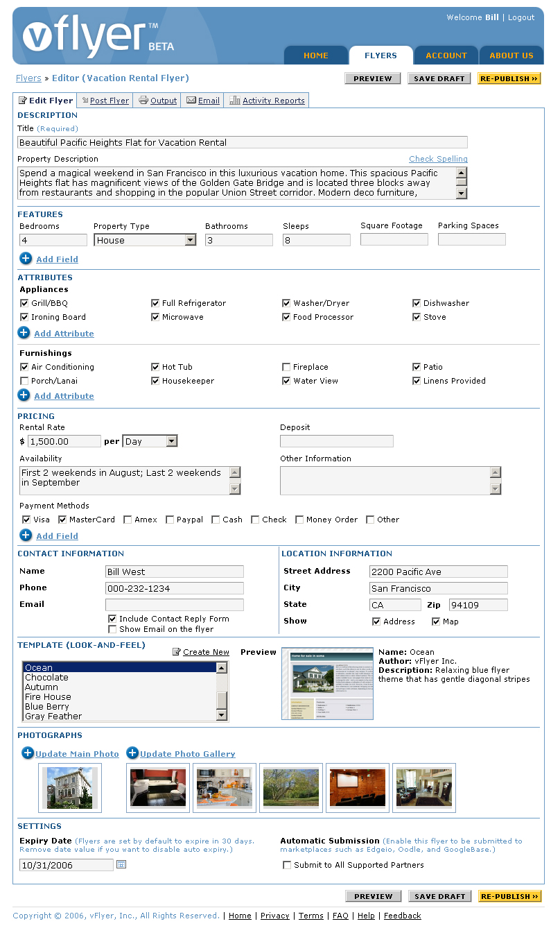Open the Property Type dropdown

(x=190, y=240)
